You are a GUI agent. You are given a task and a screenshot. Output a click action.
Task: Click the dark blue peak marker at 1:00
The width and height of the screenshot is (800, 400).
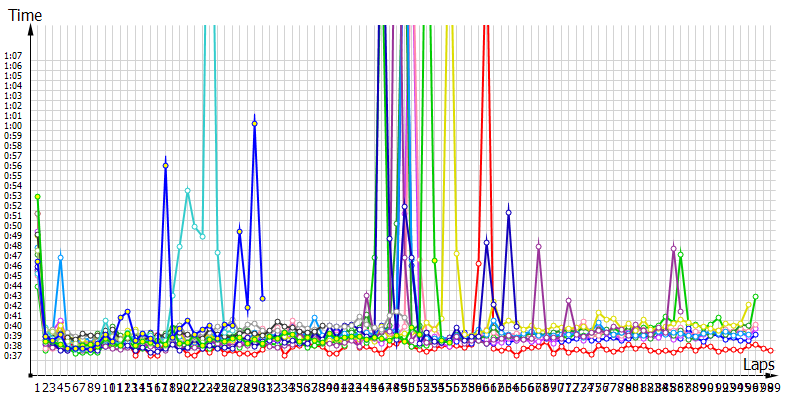(255, 124)
